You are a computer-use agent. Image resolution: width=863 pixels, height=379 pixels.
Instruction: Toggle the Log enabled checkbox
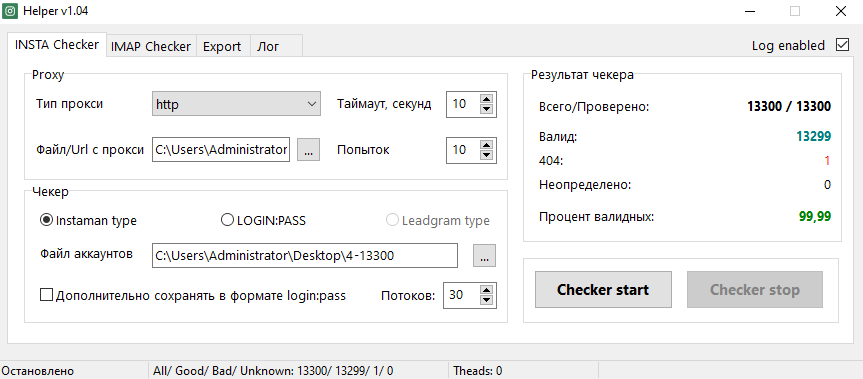click(x=842, y=45)
